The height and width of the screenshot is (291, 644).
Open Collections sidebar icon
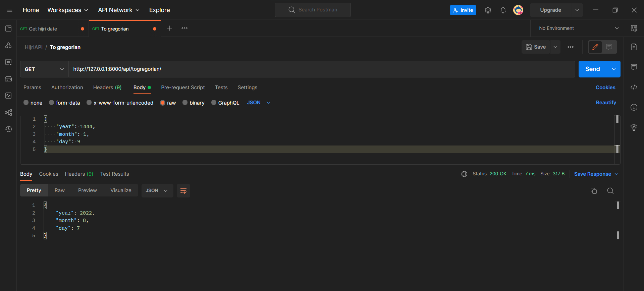click(x=8, y=28)
